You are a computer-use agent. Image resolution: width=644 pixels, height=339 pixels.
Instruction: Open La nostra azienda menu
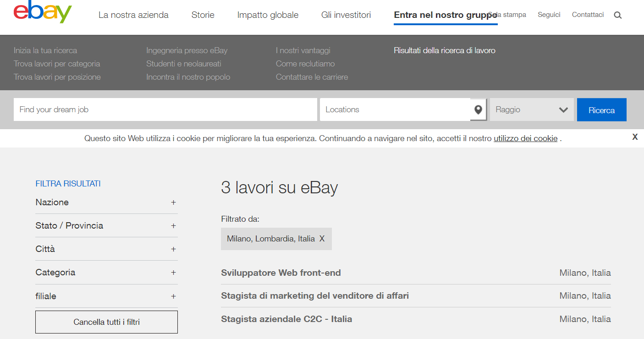(x=133, y=15)
